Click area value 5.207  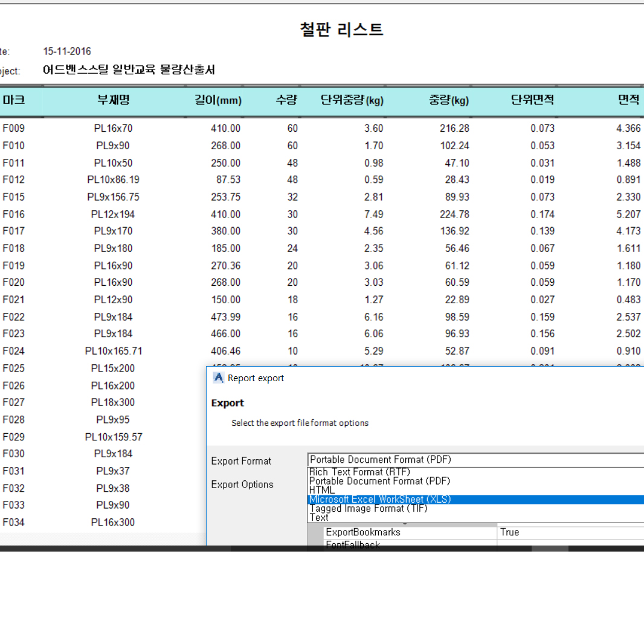point(628,214)
